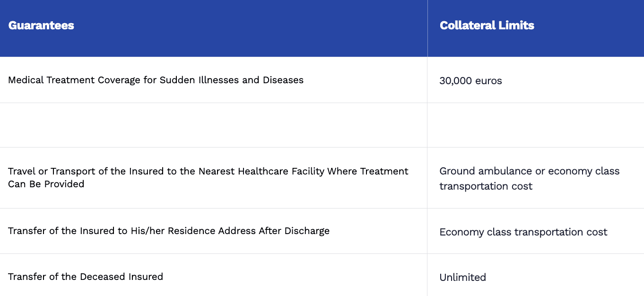
Task: Click Transfer of the Deceased Insured
Action: pos(86,277)
